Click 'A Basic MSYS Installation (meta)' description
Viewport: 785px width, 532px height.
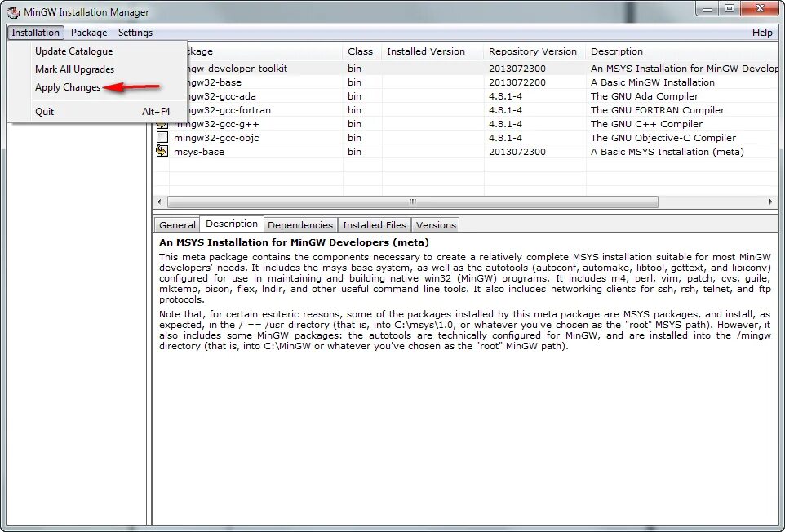click(x=667, y=152)
